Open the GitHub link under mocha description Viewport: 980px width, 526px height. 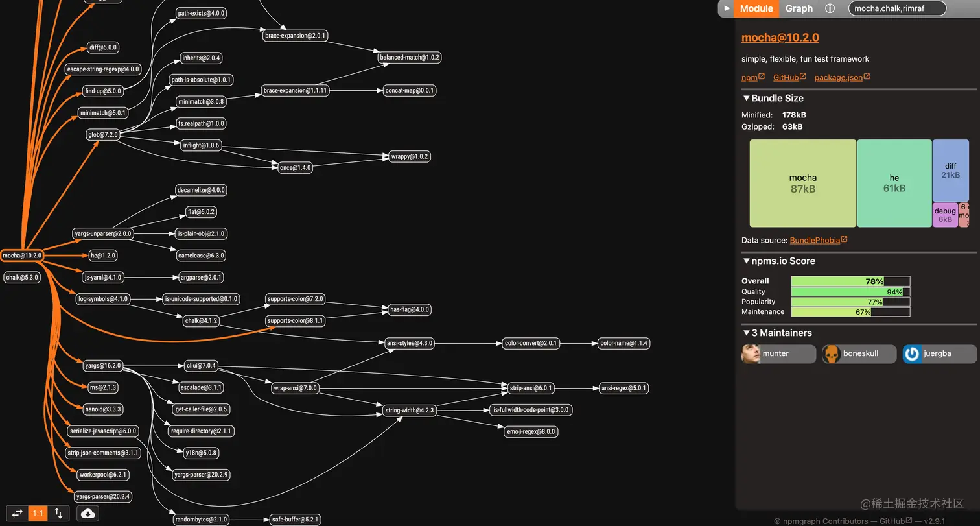[789, 77]
